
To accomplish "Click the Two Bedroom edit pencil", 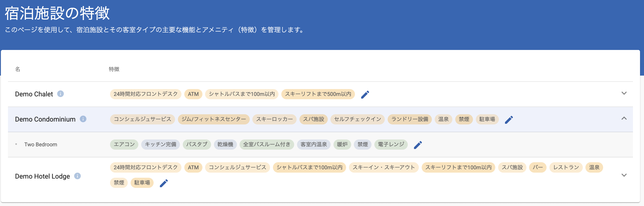I will (x=418, y=145).
